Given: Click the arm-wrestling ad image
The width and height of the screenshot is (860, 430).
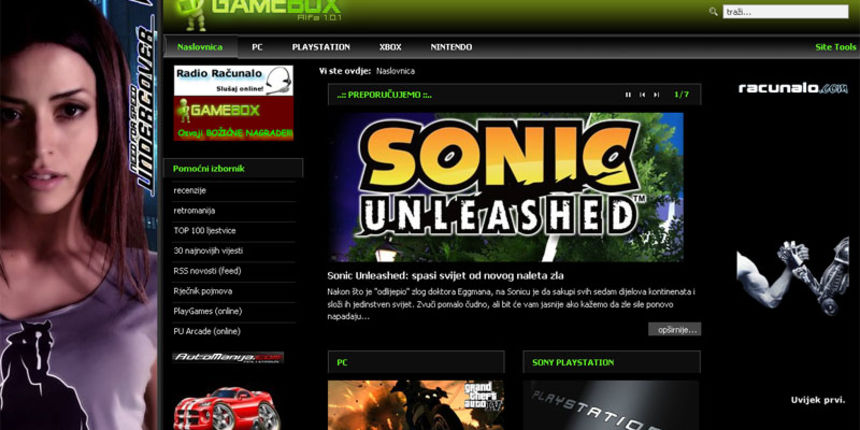Looking at the screenshot, I should coord(793,275).
